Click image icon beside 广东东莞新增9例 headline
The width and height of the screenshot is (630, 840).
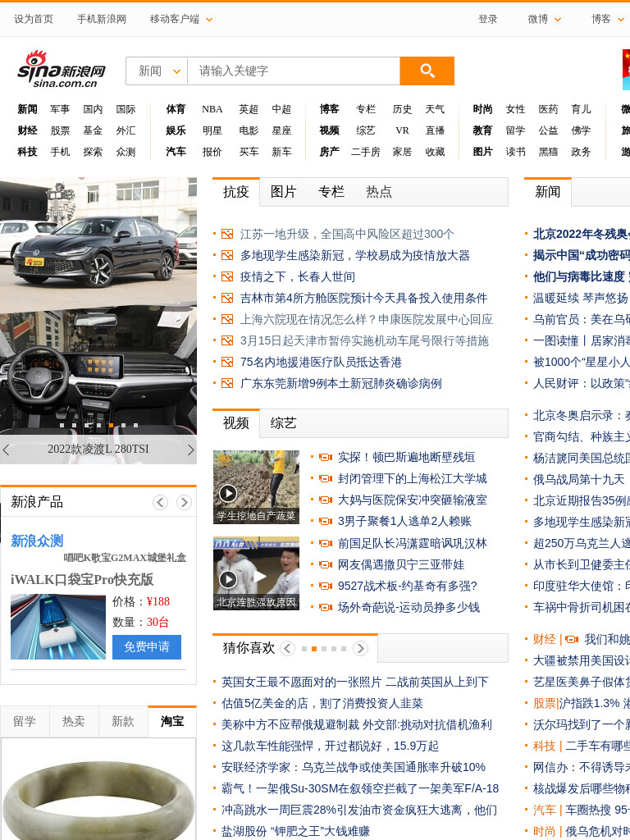[x=227, y=384]
